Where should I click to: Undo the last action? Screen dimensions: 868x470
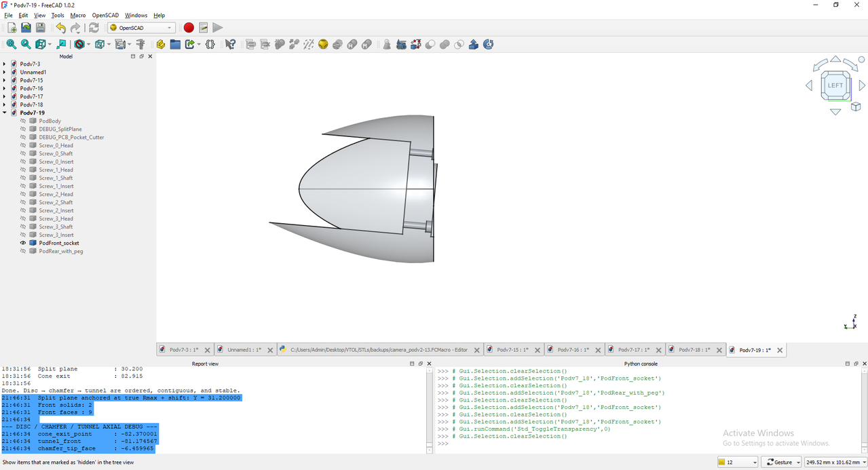tap(60, 28)
